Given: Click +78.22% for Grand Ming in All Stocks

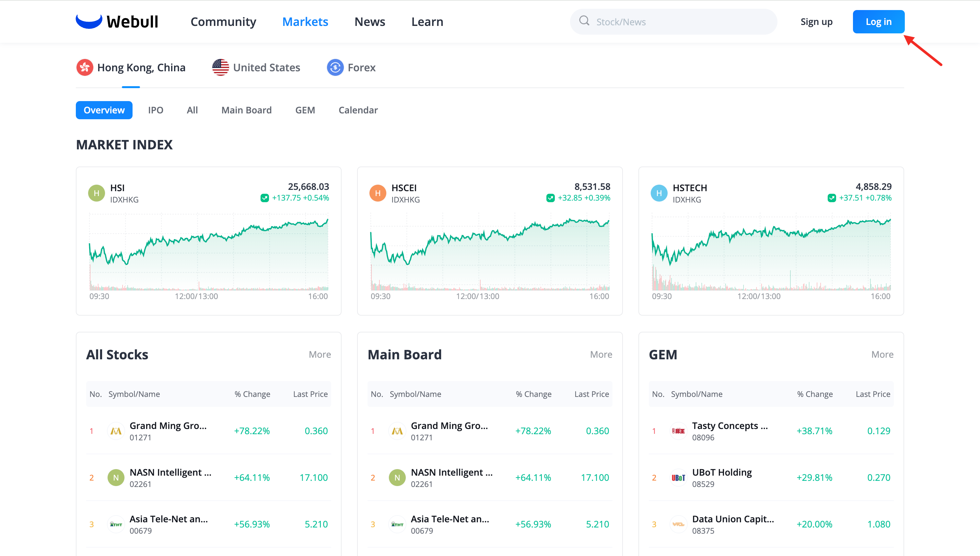Looking at the screenshot, I should 252,431.
